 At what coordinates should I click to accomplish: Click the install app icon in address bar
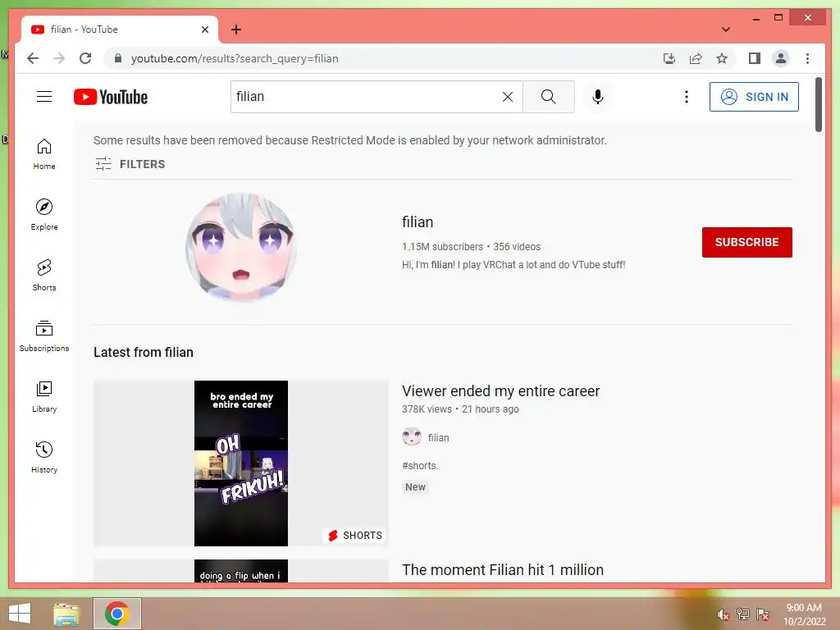[x=669, y=58]
